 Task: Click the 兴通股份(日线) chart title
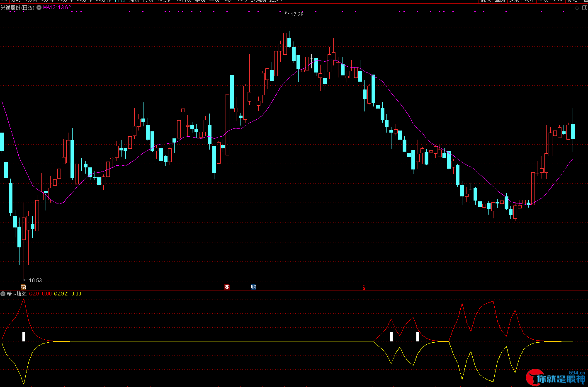tap(17, 7)
